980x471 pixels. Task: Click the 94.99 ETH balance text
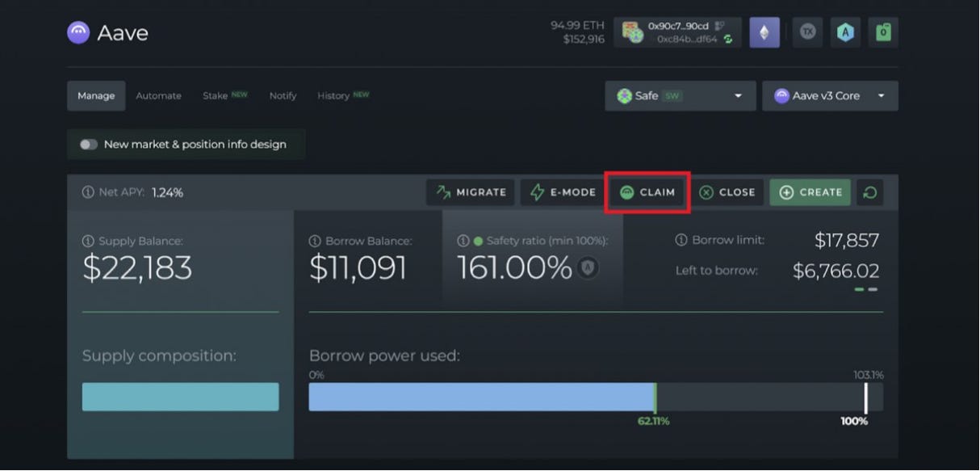point(578,25)
